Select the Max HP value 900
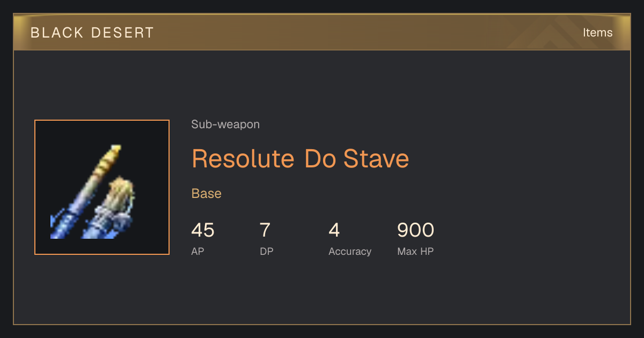Screen dimensions: 644x338 tap(416, 230)
